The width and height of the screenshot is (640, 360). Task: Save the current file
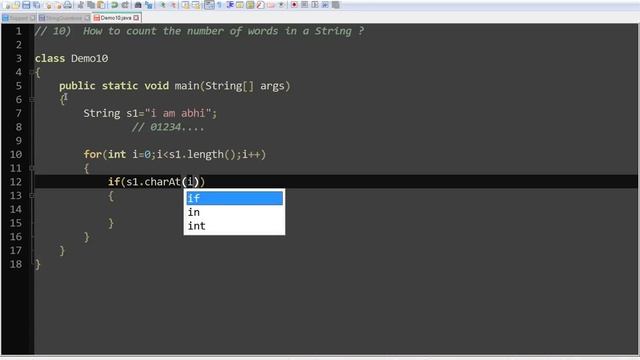click(x=26, y=5)
